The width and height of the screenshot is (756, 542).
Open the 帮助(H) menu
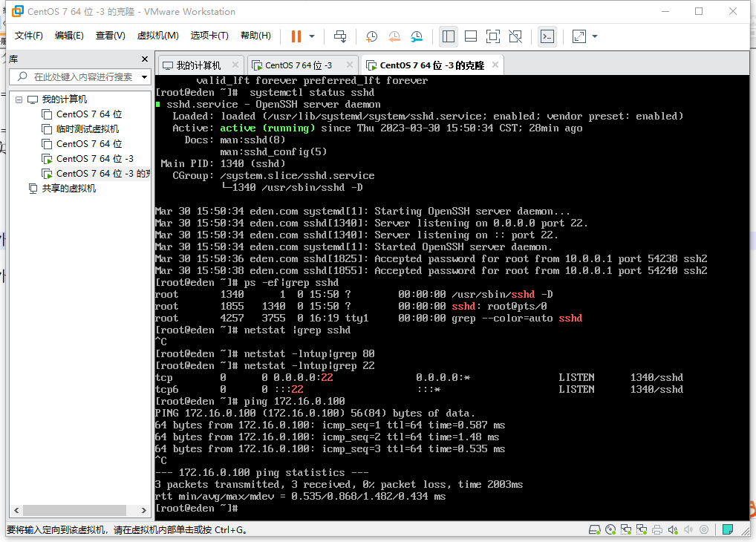pos(255,36)
